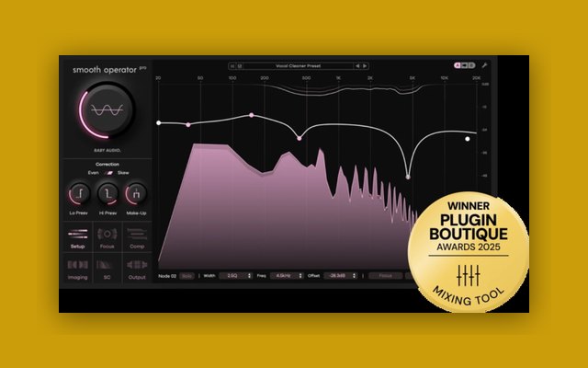The height and width of the screenshot is (368, 588).
Task: Select the pink node near 450 Hz
Action: 300,139
